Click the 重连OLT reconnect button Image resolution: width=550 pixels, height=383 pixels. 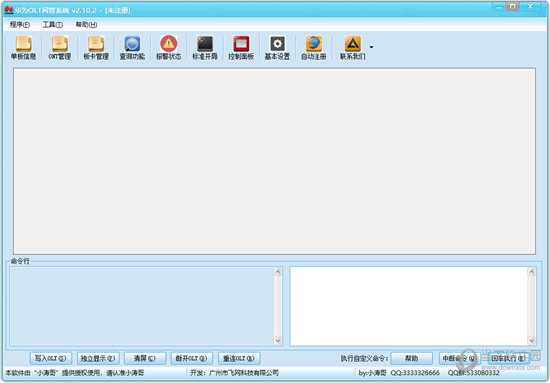pyautogui.click(x=239, y=358)
